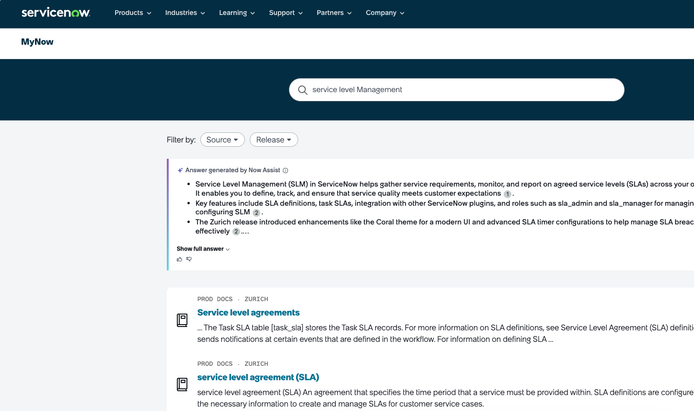Open the Support menu

click(286, 13)
